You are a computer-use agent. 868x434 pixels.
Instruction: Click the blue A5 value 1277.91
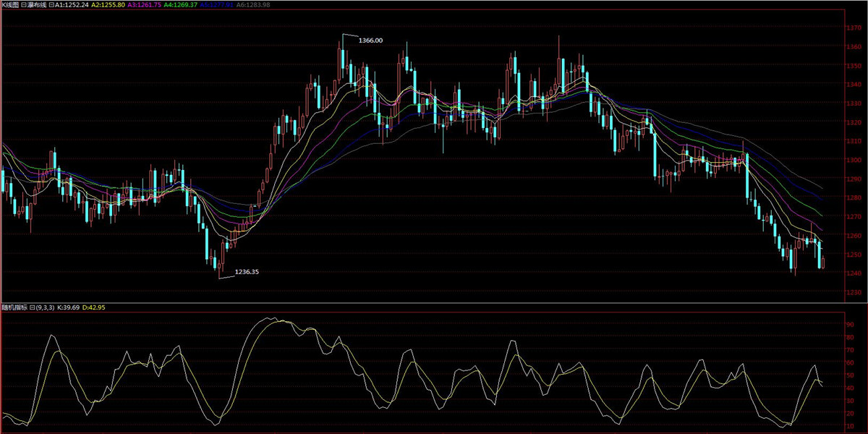217,4
